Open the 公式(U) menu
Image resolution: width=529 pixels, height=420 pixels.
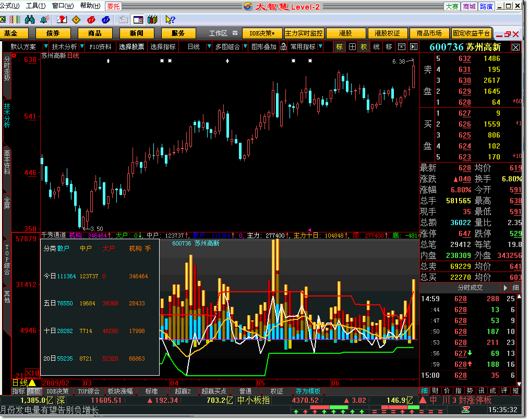[x=9, y=6]
